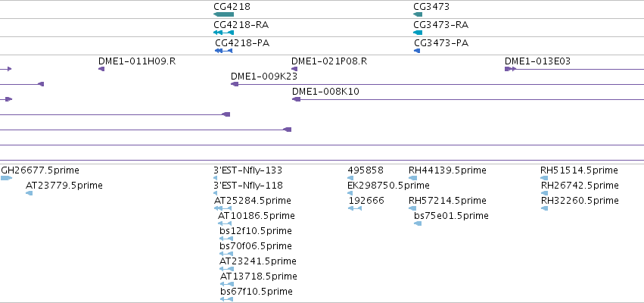Image resolution: width=644 pixels, height=303 pixels.
Task: Select the CG3473-RA transcript glyph
Action: coord(418,33)
